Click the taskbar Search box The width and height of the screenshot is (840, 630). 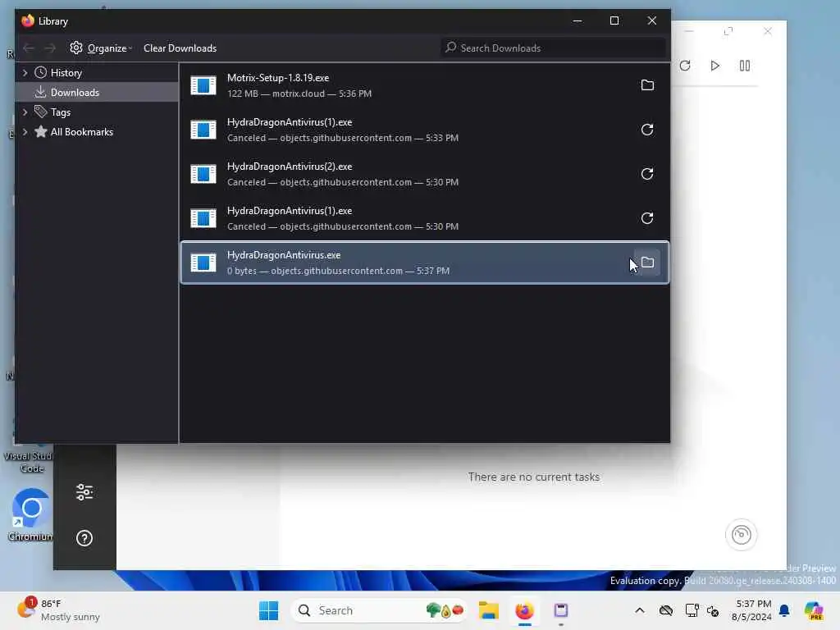(x=379, y=610)
